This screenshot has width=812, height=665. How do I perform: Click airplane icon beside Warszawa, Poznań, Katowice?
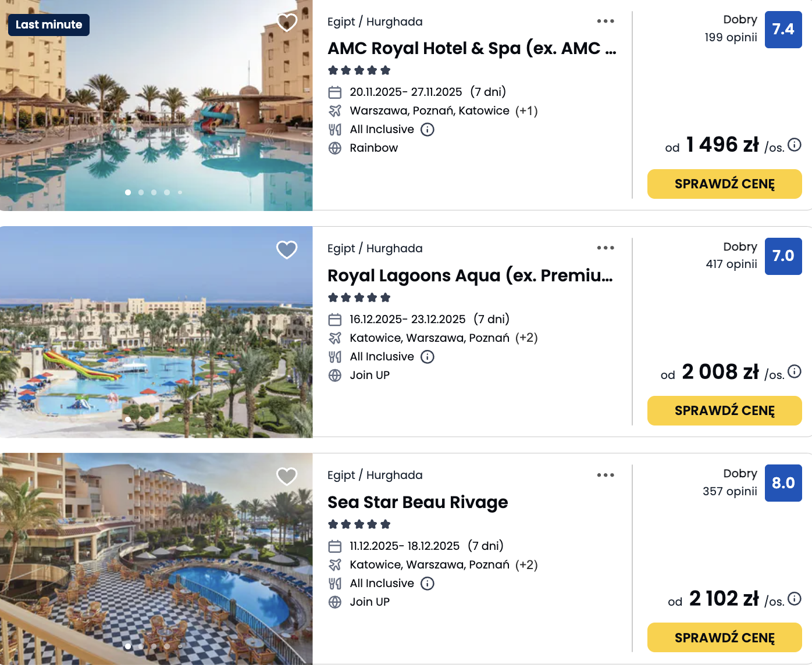(x=335, y=110)
